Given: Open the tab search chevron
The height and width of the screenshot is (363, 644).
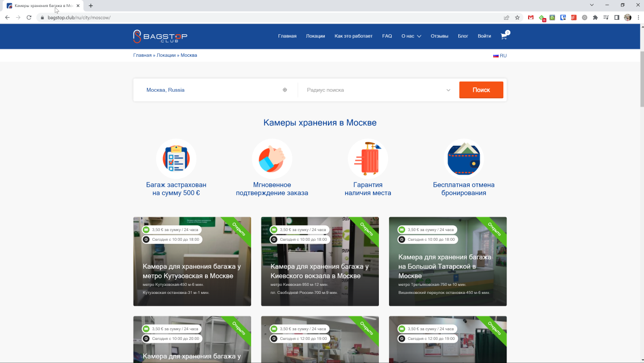Looking at the screenshot, I should click(x=592, y=5).
